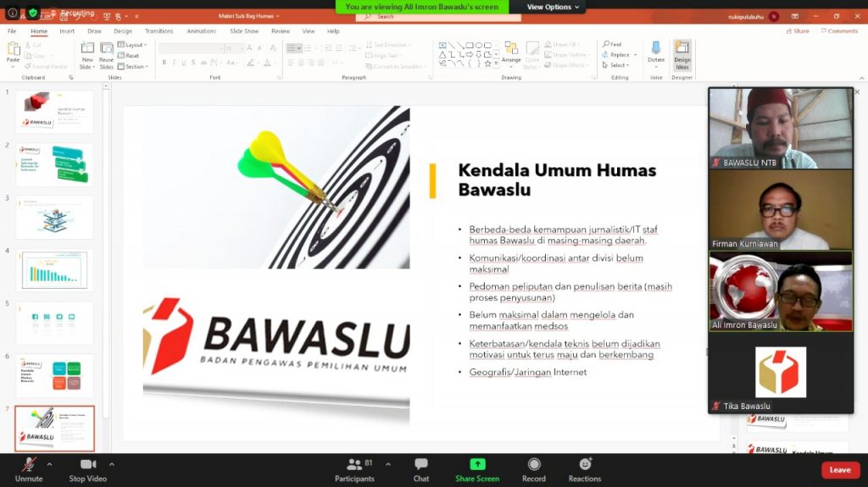The image size is (868, 487).
Task: Click the green Share Screen icon
Action: point(477,464)
